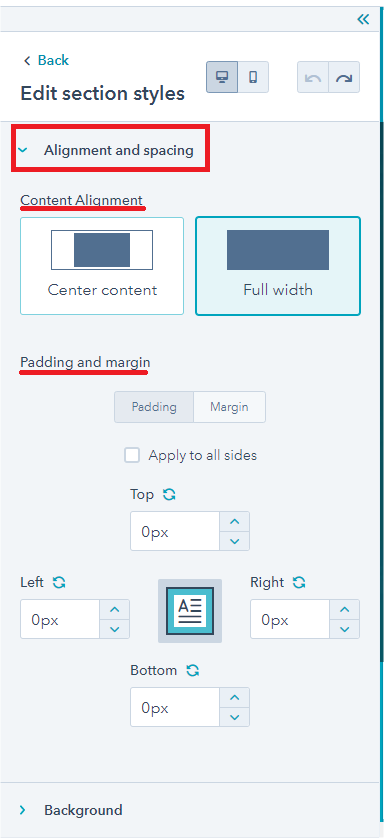The width and height of the screenshot is (384, 838).
Task: Collapse Alignment and spacing section
Action: 110,151
